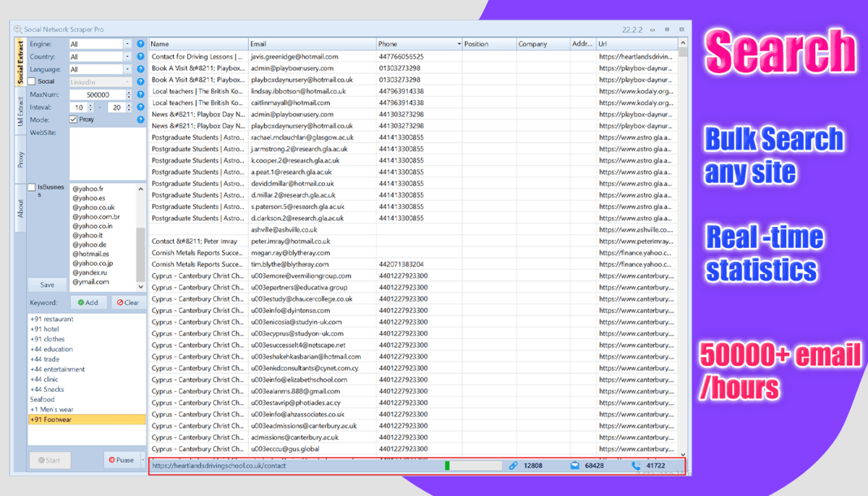
Task: Switch to the Url Extract tab
Action: pos(20,112)
